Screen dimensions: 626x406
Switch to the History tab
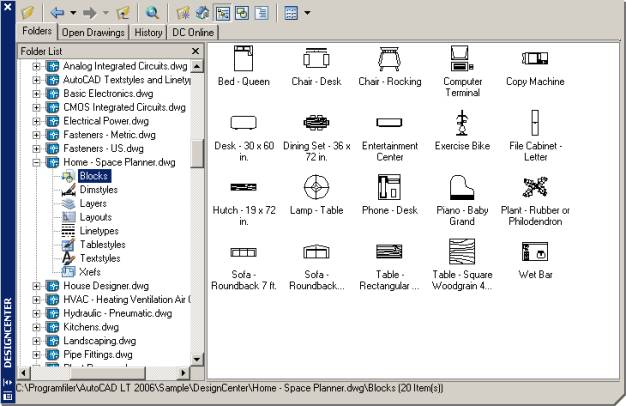tap(148, 32)
